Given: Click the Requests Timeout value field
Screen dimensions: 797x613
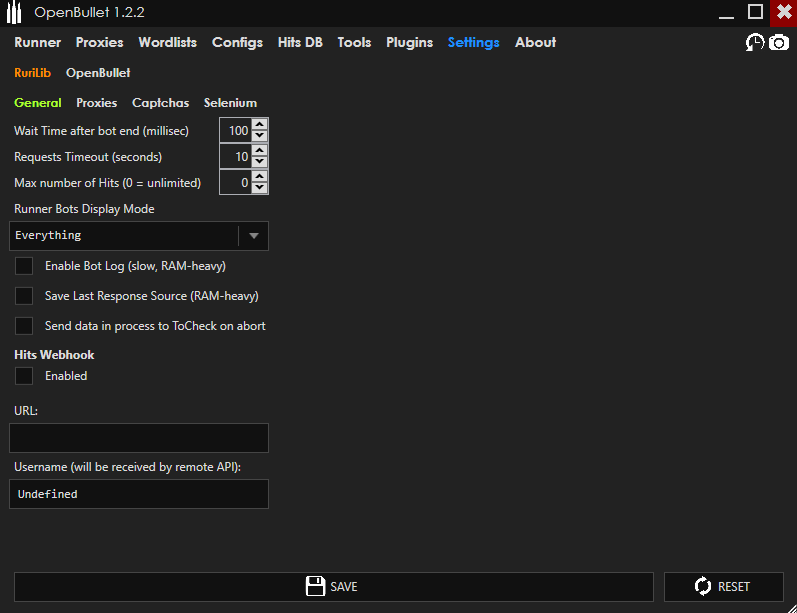Looking at the screenshot, I should click(236, 157).
